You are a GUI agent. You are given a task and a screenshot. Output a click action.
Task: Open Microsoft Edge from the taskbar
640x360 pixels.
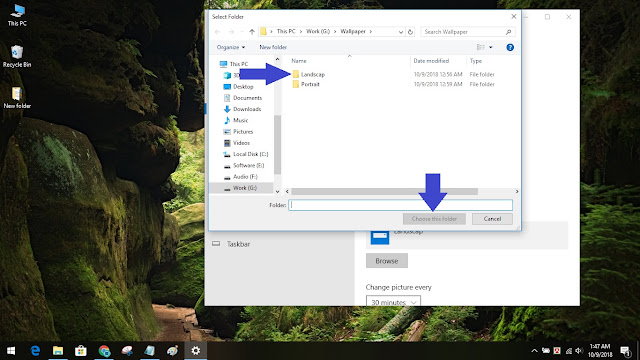[x=36, y=350]
